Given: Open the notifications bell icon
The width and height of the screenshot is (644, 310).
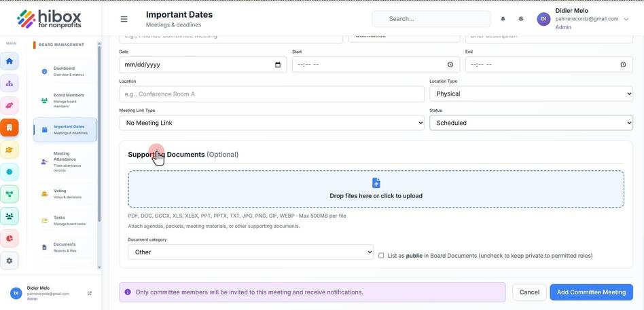Looking at the screenshot, I should coord(503,19).
